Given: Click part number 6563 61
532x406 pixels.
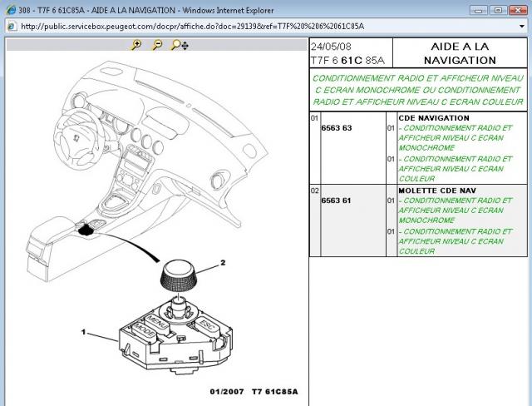Looking at the screenshot, I should (x=336, y=201).
